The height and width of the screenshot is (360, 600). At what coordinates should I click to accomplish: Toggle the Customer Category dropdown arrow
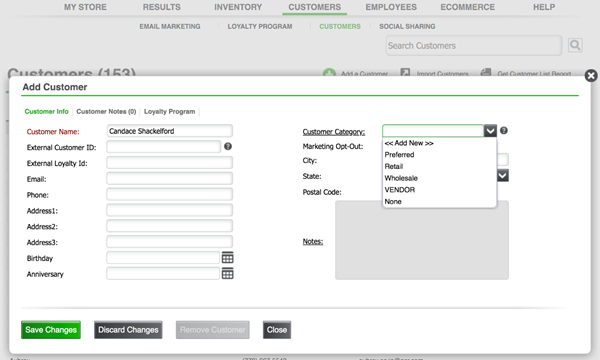(490, 131)
